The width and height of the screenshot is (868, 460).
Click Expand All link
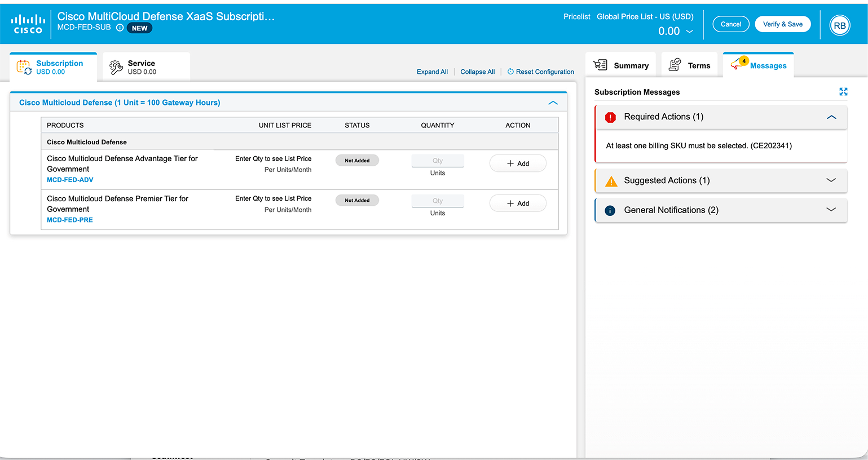(432, 72)
